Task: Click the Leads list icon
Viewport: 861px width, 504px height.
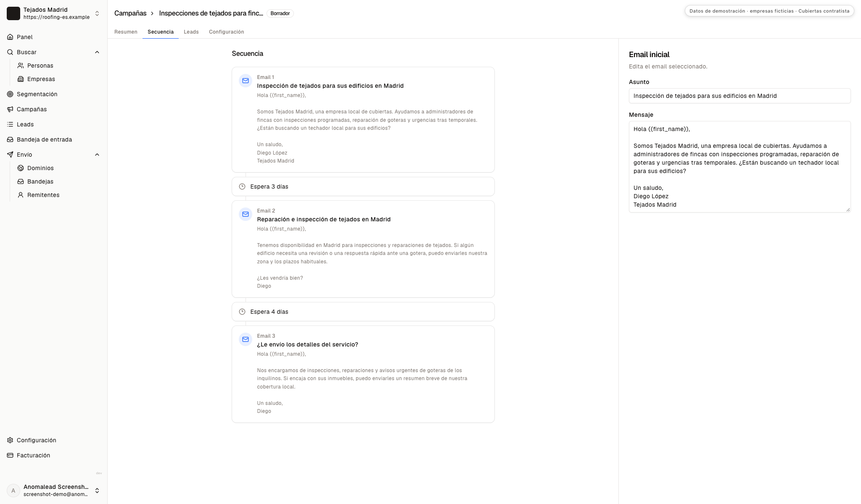Action: [x=10, y=124]
